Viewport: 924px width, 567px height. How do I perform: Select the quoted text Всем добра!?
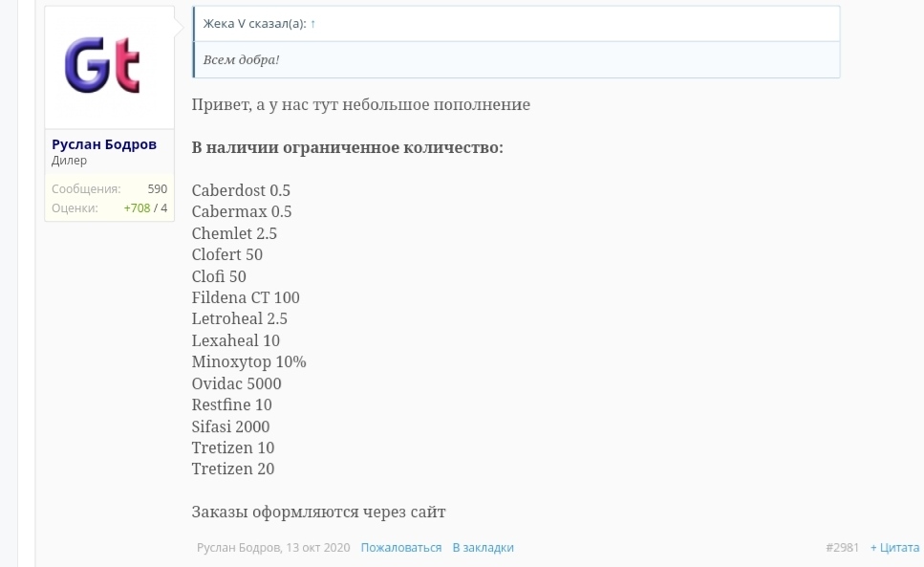pyautogui.click(x=240, y=58)
